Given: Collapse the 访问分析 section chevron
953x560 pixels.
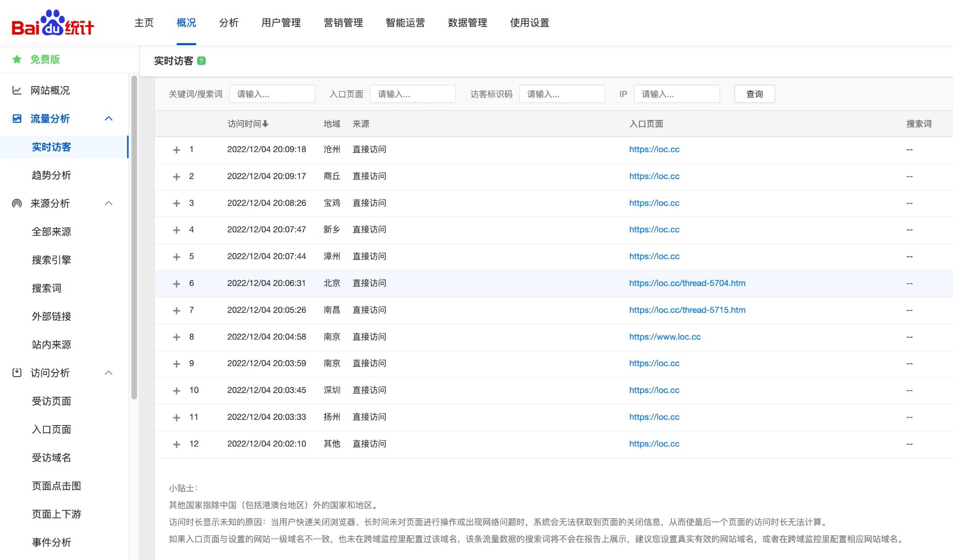Looking at the screenshot, I should pos(108,373).
